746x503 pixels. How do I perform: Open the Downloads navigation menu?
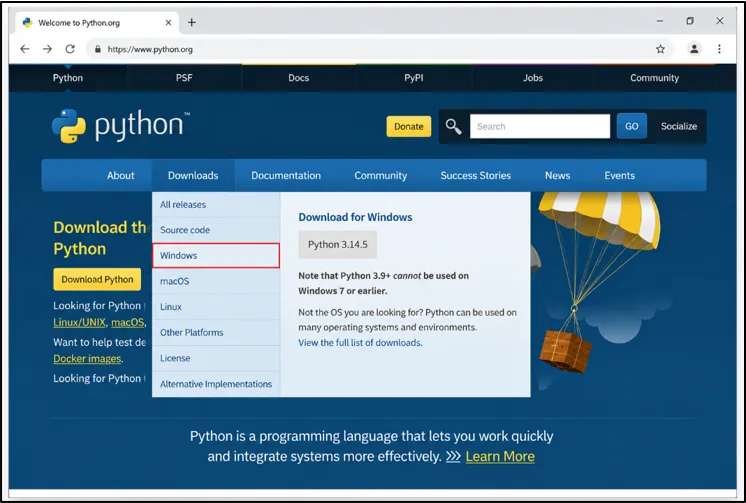pos(193,175)
